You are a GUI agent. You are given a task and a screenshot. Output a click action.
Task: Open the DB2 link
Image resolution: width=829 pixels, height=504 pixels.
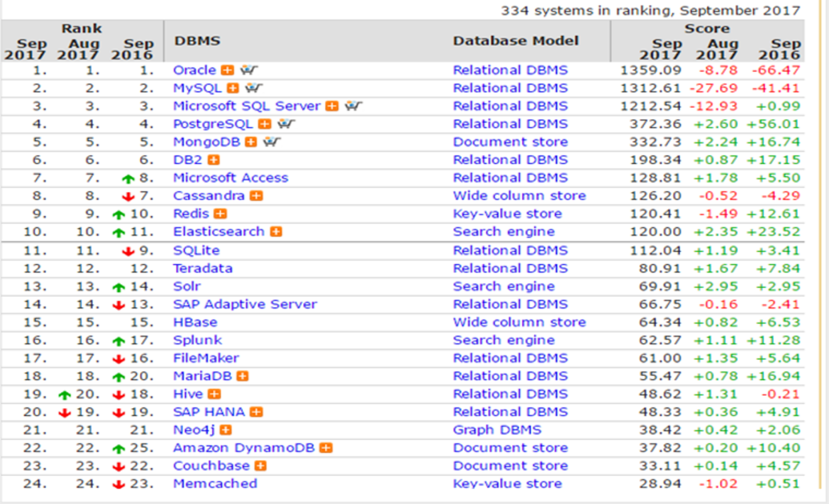188,160
